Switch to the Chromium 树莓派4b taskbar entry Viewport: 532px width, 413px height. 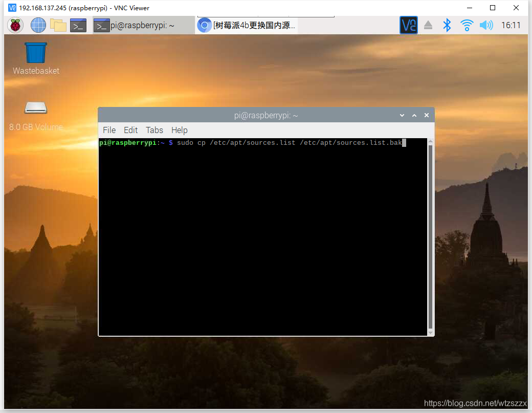(x=247, y=26)
